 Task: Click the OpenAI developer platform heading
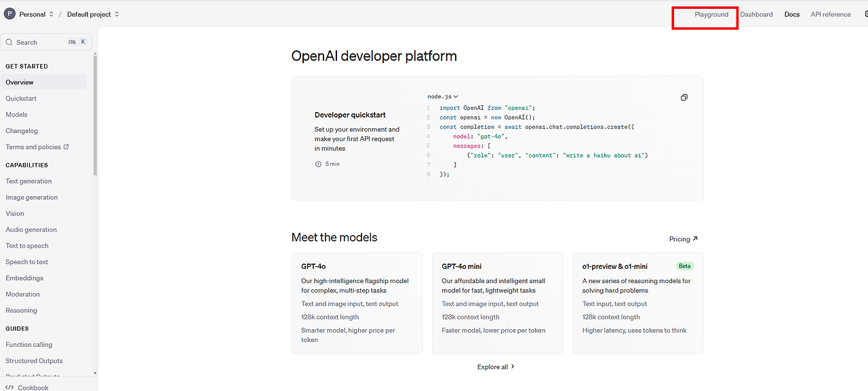pyautogui.click(x=374, y=56)
